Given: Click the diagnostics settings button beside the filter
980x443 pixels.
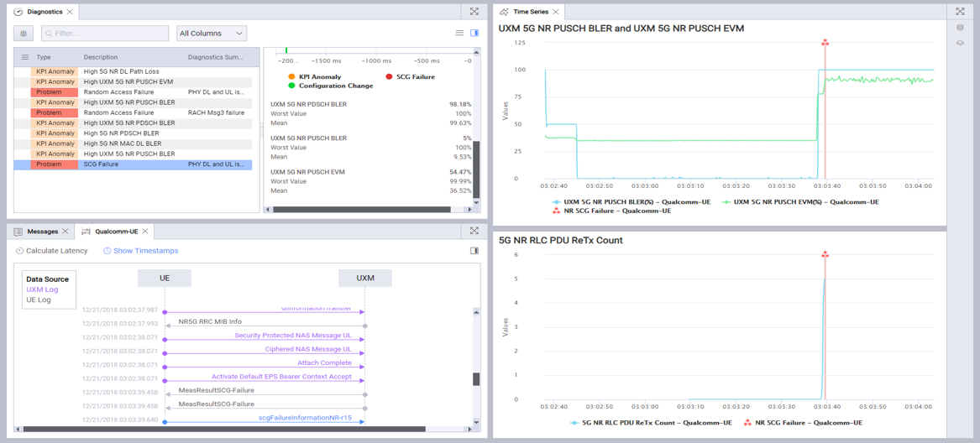Looking at the screenshot, I should coord(24,34).
